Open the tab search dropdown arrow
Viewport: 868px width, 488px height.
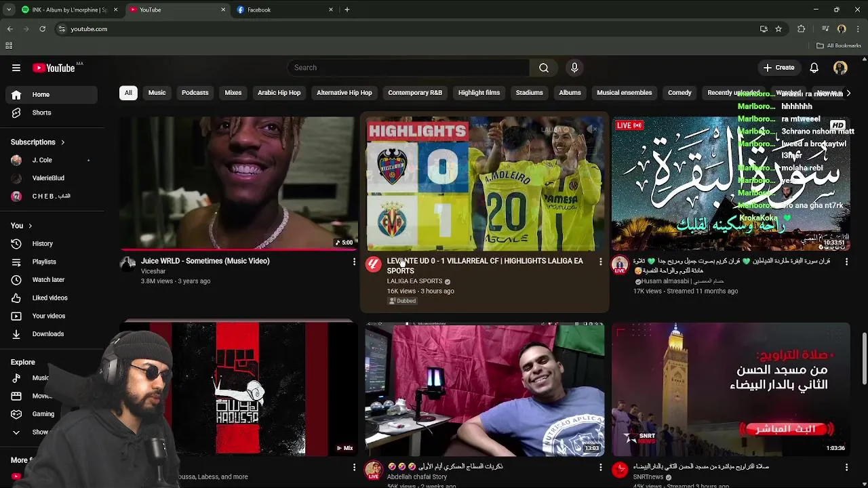click(9, 9)
